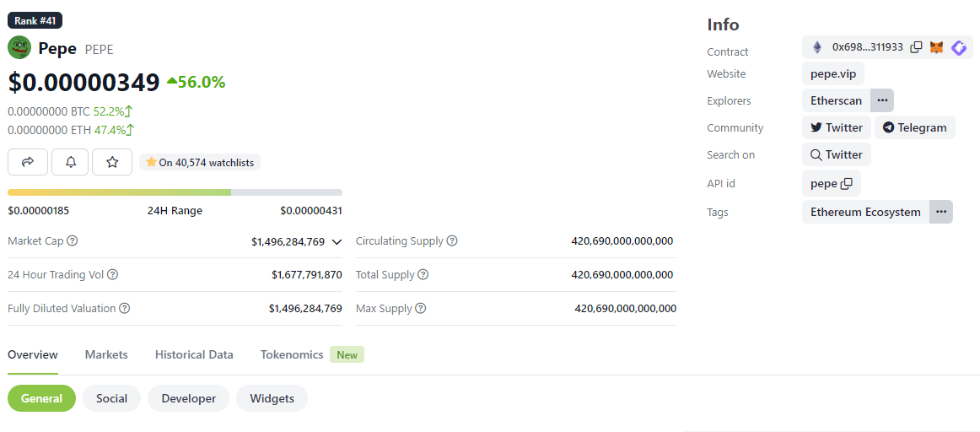Copy the contract address icon

click(916, 47)
